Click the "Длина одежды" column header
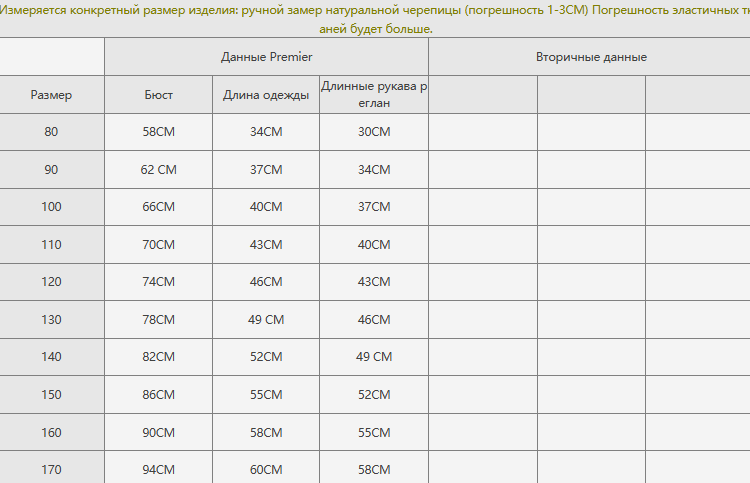 (266, 95)
